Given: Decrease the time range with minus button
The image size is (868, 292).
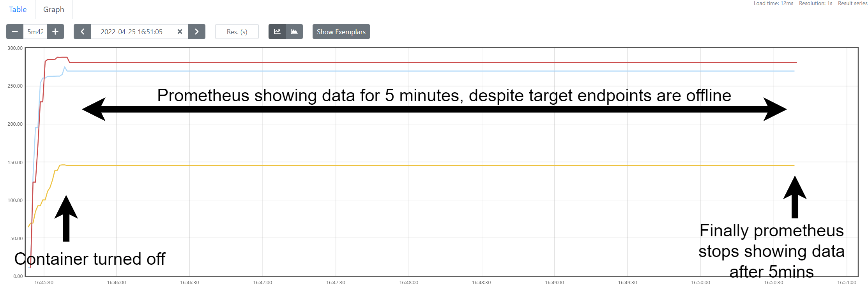Looking at the screenshot, I should pyautogui.click(x=15, y=32).
